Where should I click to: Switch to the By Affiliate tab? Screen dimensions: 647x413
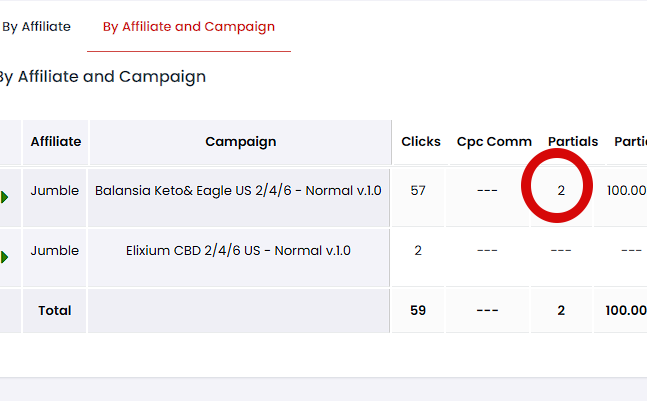[36, 27]
